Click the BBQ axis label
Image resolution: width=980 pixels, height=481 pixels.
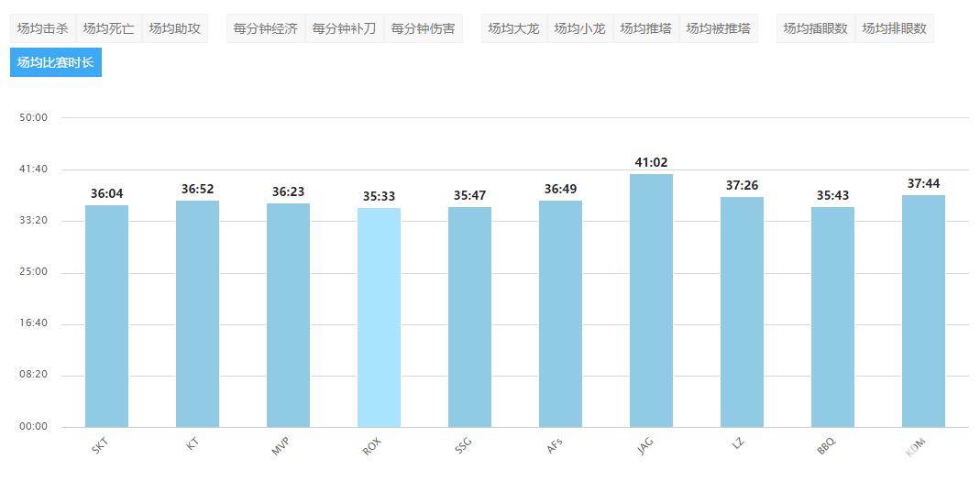pyautogui.click(x=825, y=446)
